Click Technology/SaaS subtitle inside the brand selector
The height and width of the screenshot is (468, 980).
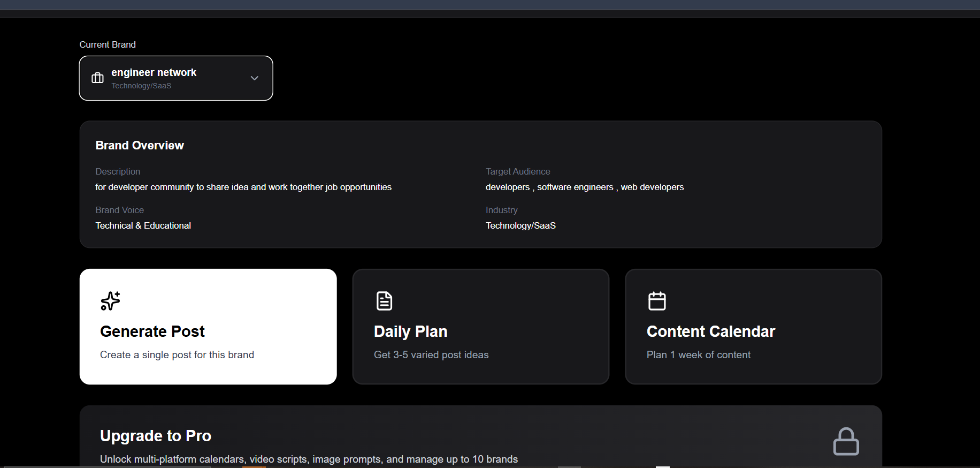click(x=141, y=86)
